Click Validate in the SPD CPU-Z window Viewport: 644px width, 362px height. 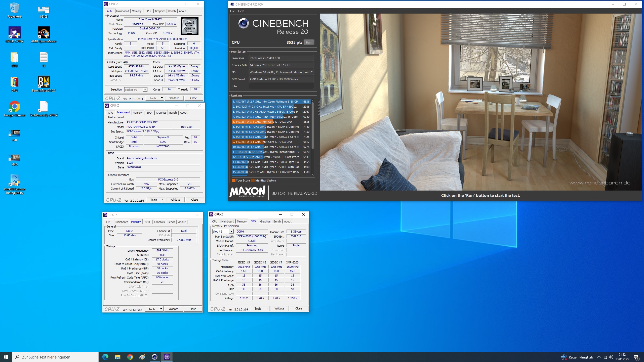tap(279, 308)
